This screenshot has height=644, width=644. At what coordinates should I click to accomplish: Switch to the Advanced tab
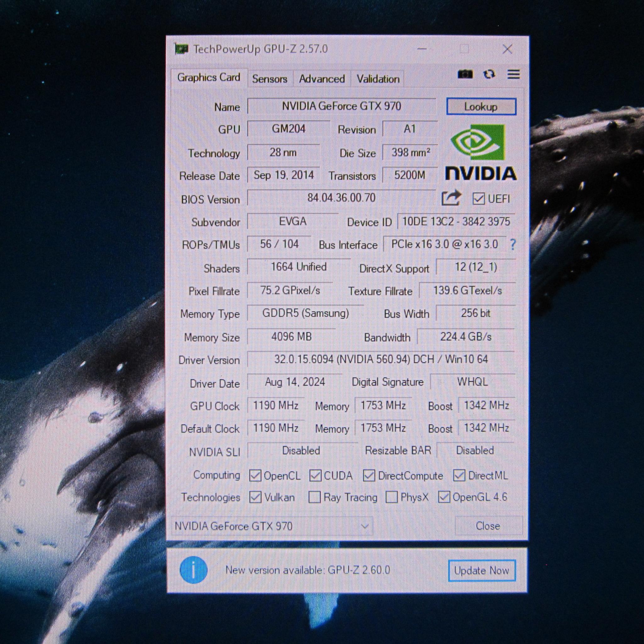pos(322,79)
